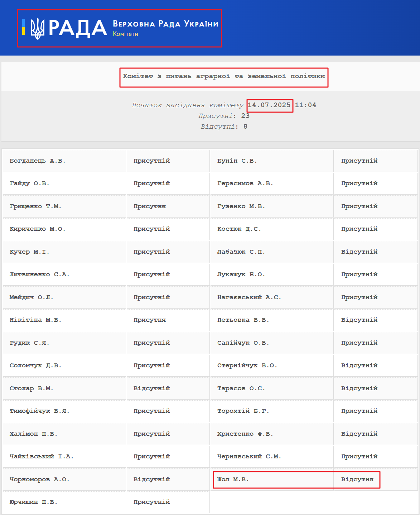Click the РАДА wordmark in the banner

(x=78, y=28)
